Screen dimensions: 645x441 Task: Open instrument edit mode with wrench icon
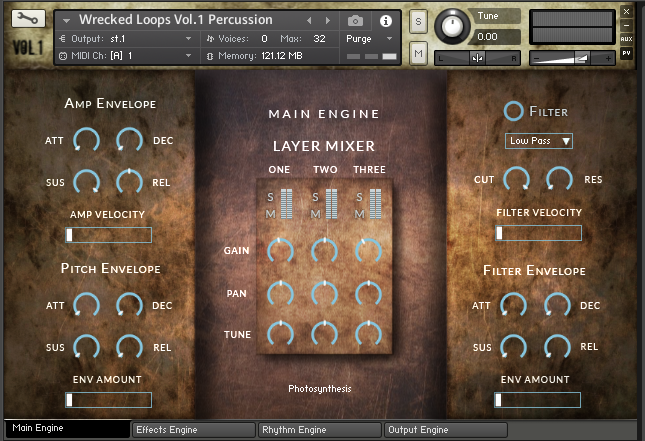point(28,19)
